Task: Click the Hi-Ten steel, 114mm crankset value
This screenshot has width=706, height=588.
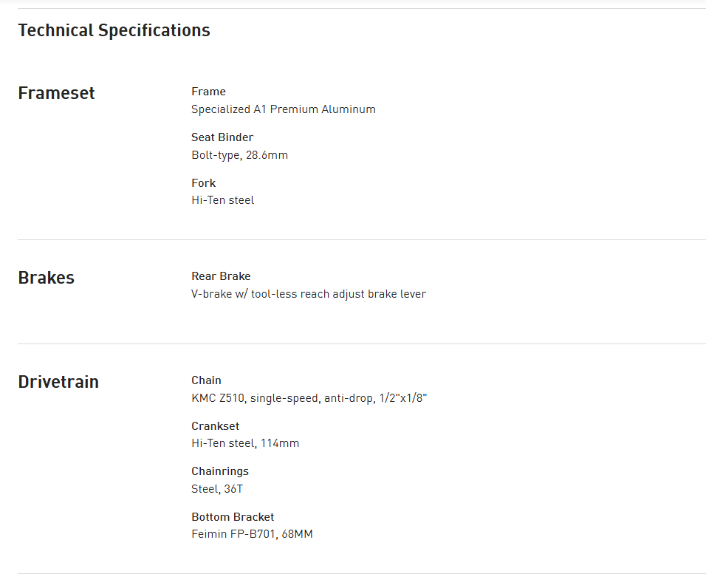Action: [x=244, y=443]
